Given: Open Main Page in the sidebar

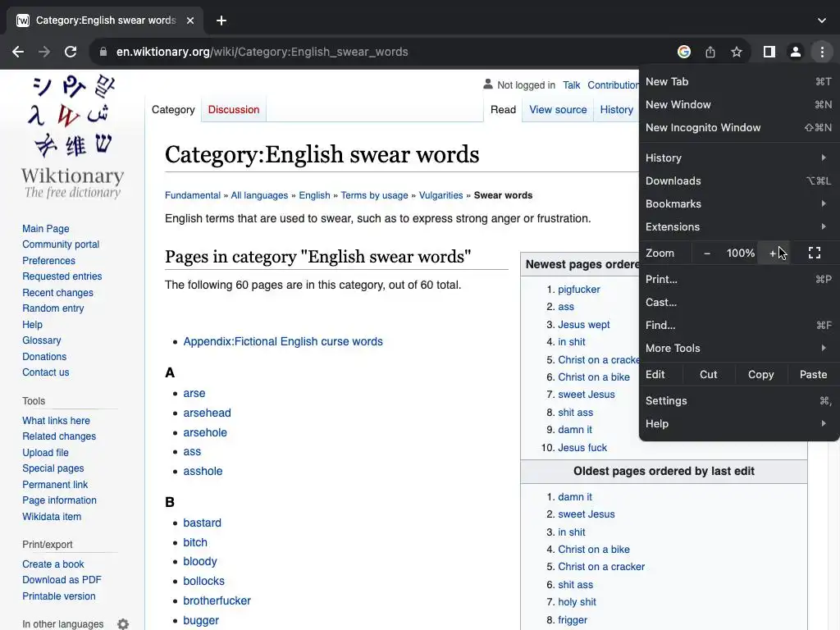Looking at the screenshot, I should [x=46, y=229].
